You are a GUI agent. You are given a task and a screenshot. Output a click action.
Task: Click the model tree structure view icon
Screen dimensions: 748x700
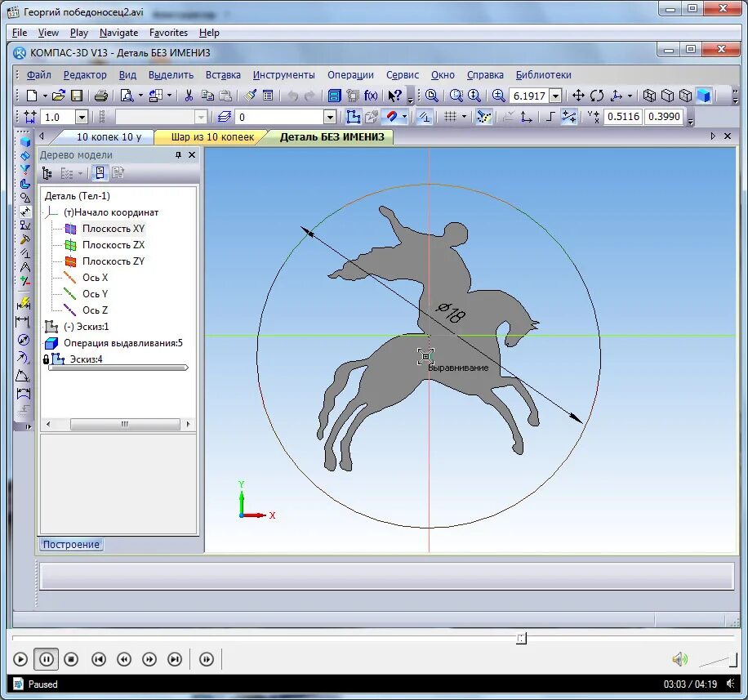(47, 173)
